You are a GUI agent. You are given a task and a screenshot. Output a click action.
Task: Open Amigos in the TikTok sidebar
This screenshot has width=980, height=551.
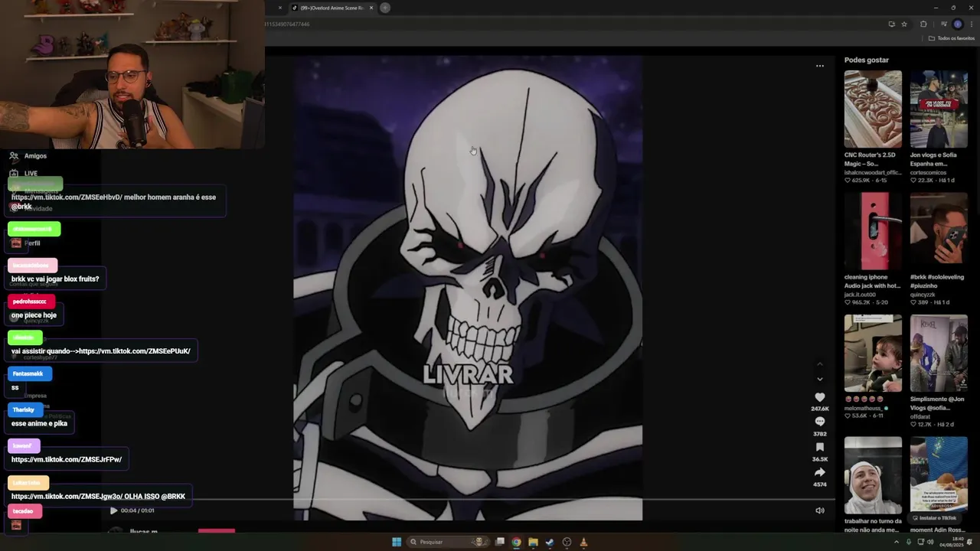pos(29,155)
